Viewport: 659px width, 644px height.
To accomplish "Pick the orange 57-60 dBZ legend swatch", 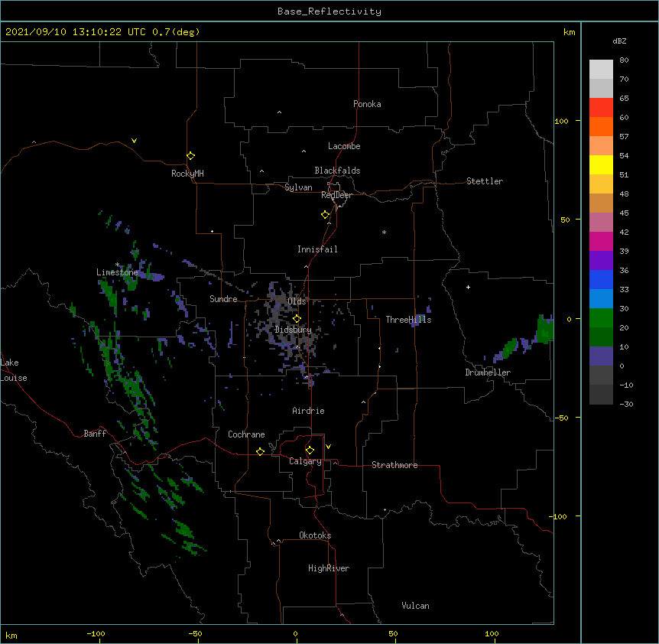I will [601, 126].
